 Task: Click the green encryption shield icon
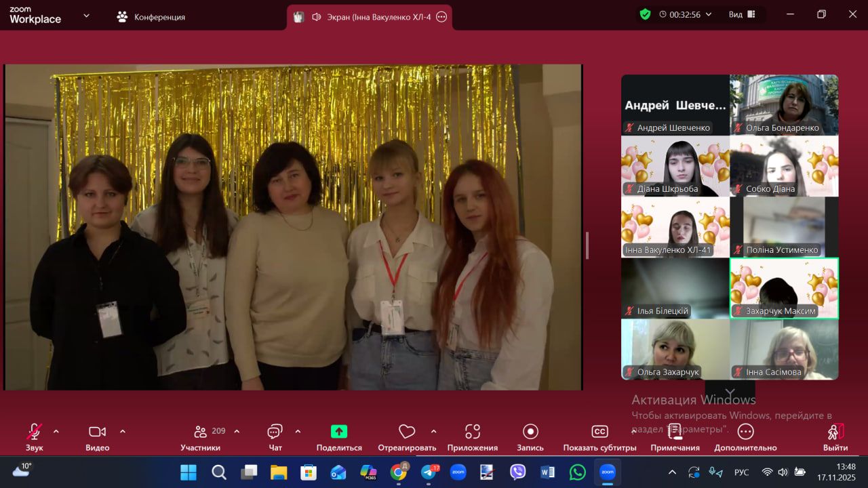[645, 14]
